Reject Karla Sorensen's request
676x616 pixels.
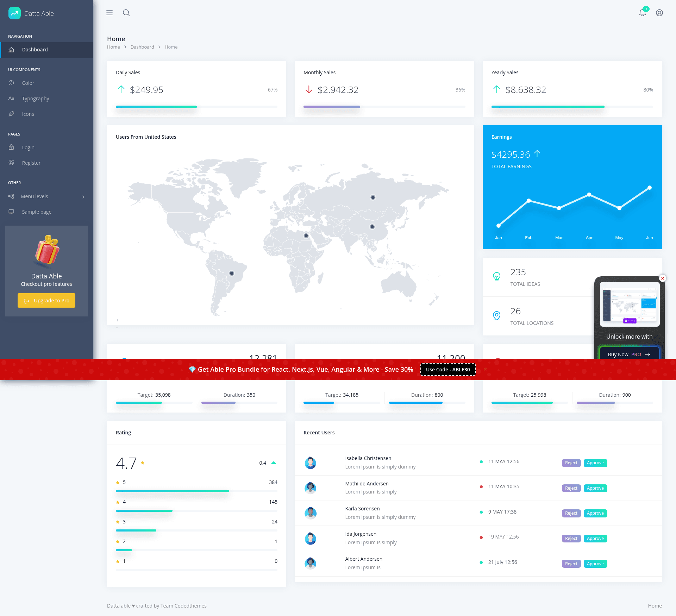[x=571, y=513]
